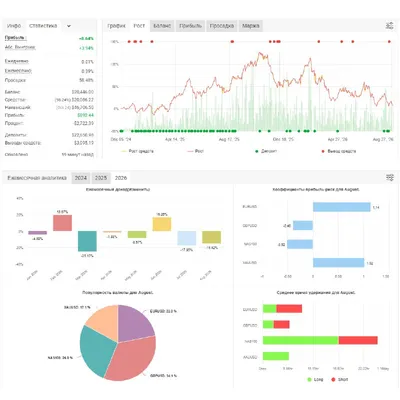Click the Ежедневно underlined stat label
The width and height of the screenshot is (400, 400).
pos(17,61)
